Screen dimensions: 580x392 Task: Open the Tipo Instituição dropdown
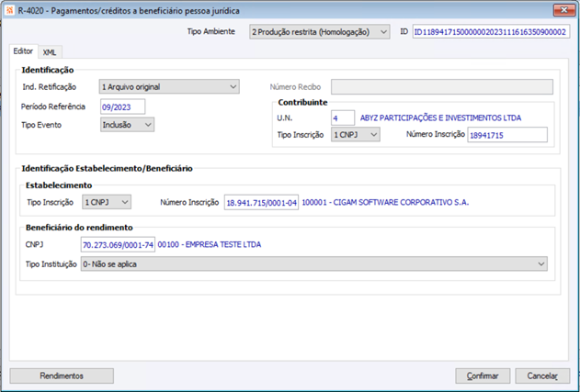point(314,264)
